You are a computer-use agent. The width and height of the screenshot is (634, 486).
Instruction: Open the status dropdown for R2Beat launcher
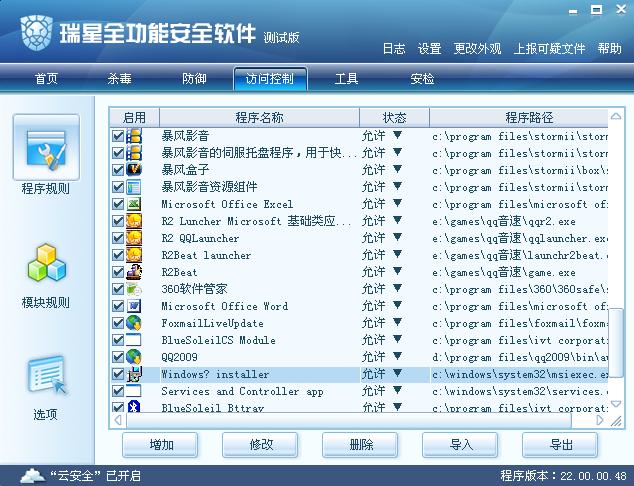[x=397, y=254]
